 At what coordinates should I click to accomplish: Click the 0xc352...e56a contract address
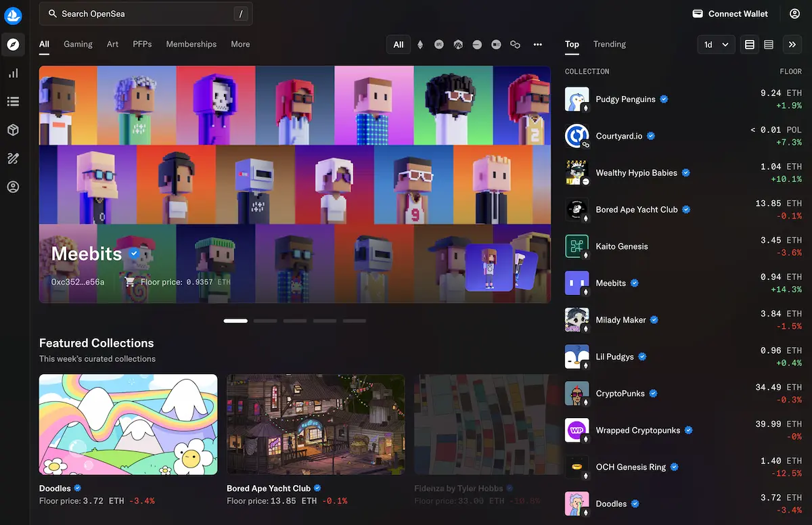78,282
